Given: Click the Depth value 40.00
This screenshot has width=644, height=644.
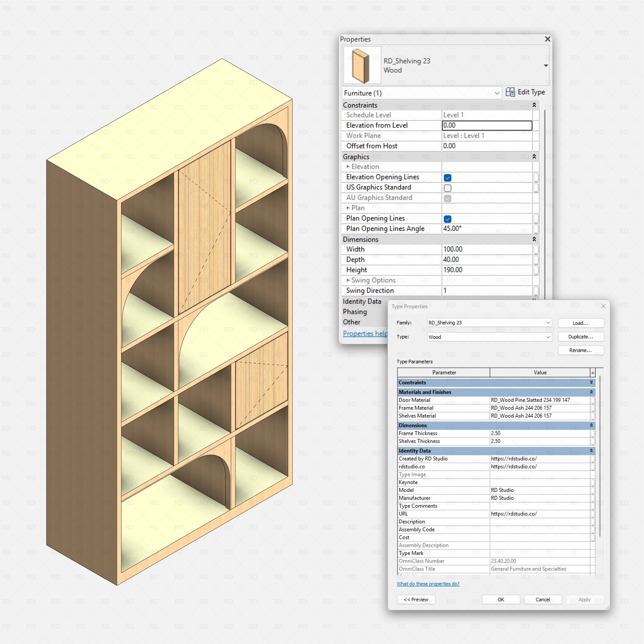Looking at the screenshot, I should tap(487, 260).
